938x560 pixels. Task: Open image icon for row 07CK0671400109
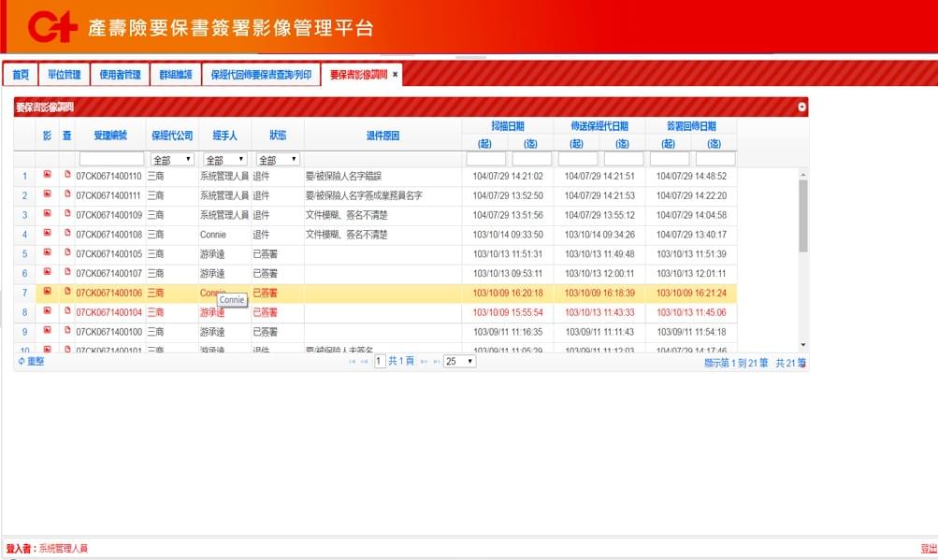pyautogui.click(x=48, y=213)
